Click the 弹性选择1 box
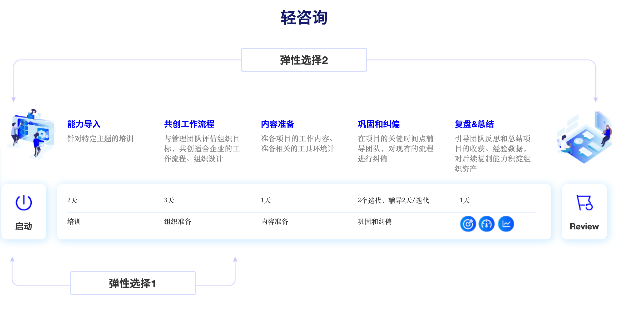 [133, 283]
